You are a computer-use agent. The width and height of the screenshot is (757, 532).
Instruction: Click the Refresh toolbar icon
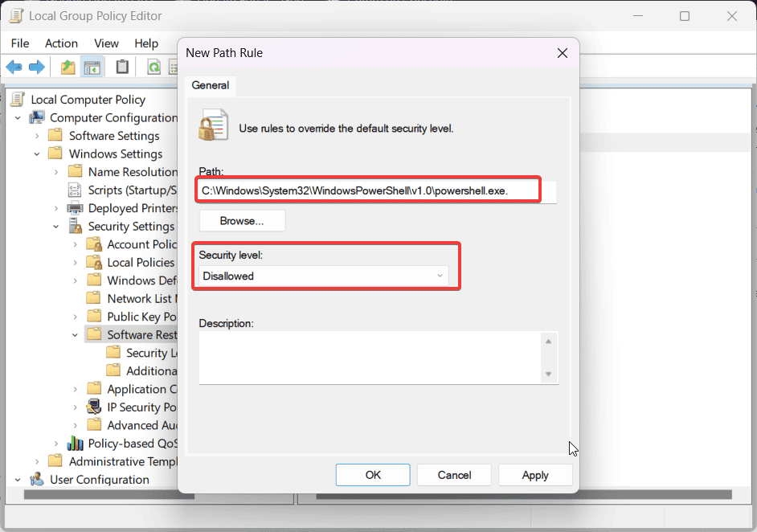coord(153,68)
